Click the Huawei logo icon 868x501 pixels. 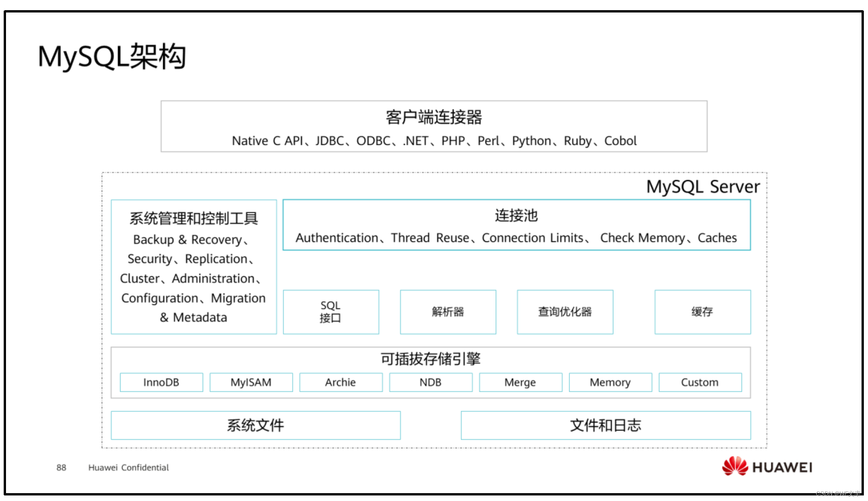(735, 466)
